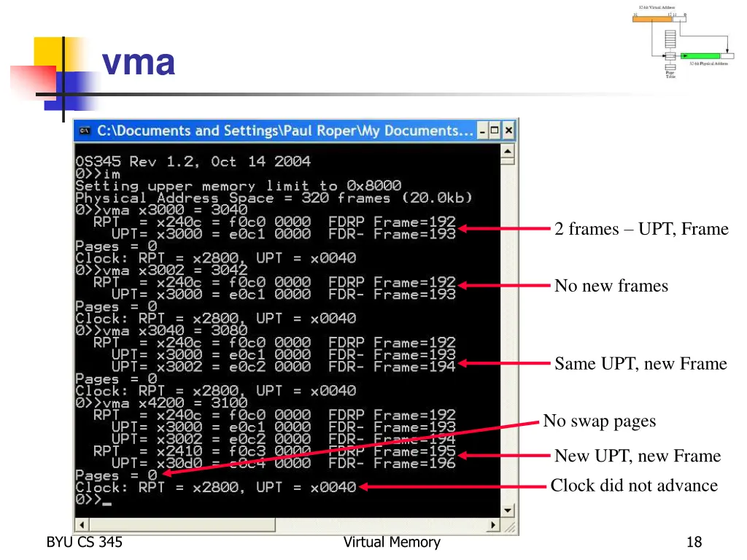Click the horizontal scrollbar left arrow
The height and width of the screenshot is (560, 747).
point(82,525)
